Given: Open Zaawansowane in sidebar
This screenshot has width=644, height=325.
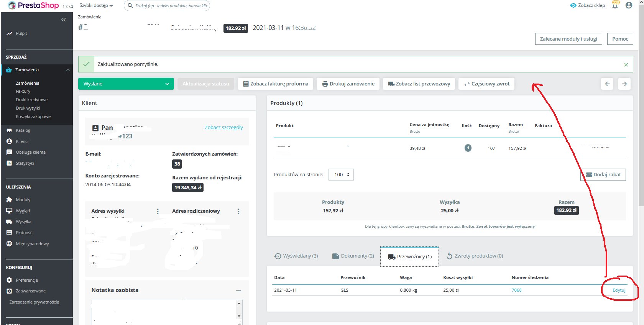Looking at the screenshot, I should pyautogui.click(x=31, y=291).
